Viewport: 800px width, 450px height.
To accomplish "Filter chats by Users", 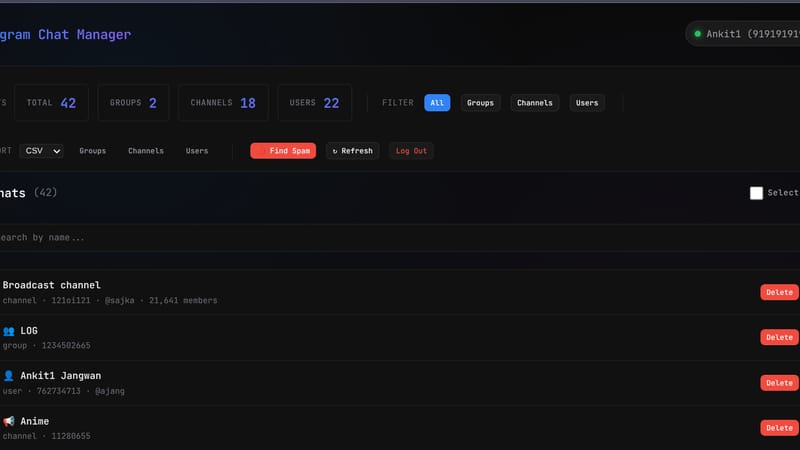I will click(587, 103).
